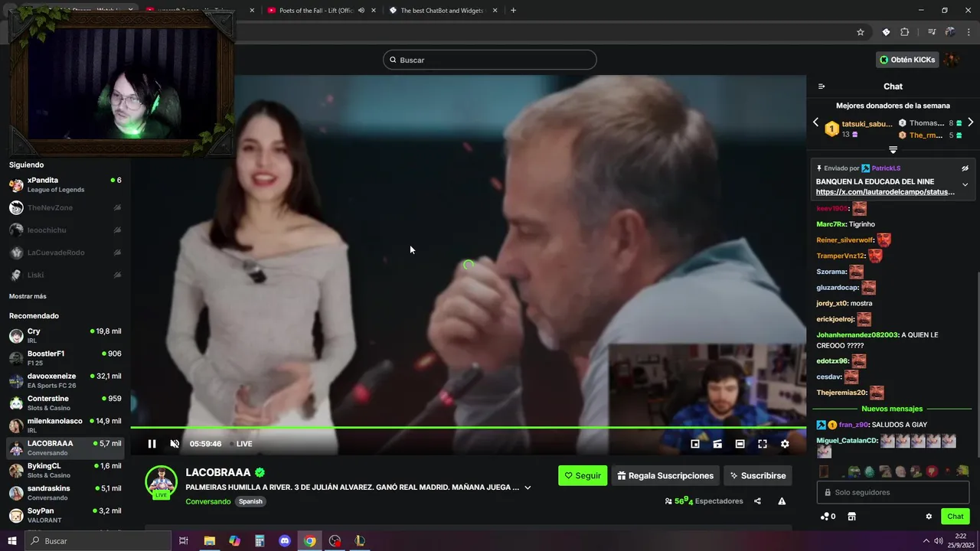Open the Conversando category link
This screenshot has height=551, width=980.
click(x=207, y=501)
